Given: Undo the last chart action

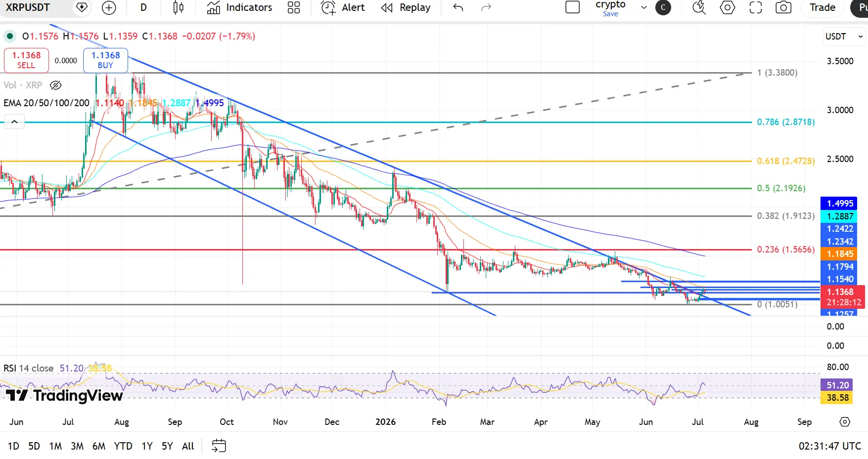Looking at the screenshot, I should (x=458, y=7).
